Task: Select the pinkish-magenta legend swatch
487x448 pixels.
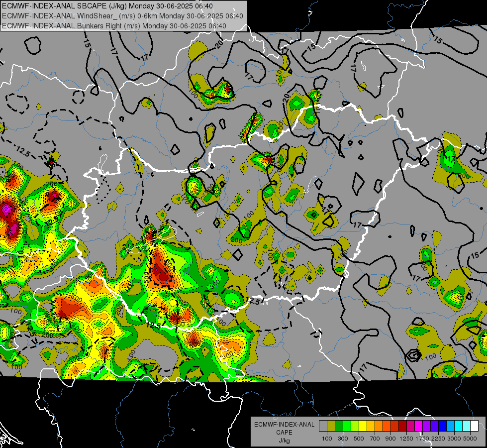Action: 410,426
